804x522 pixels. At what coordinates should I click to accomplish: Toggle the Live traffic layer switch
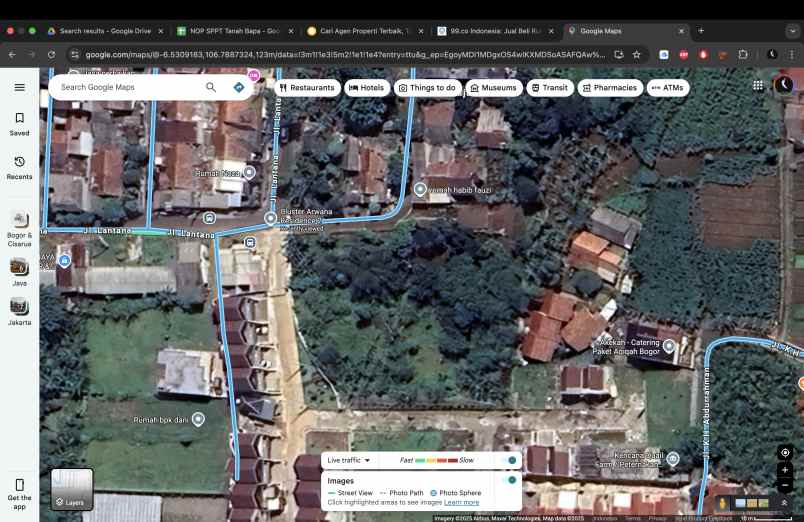pyautogui.click(x=510, y=460)
